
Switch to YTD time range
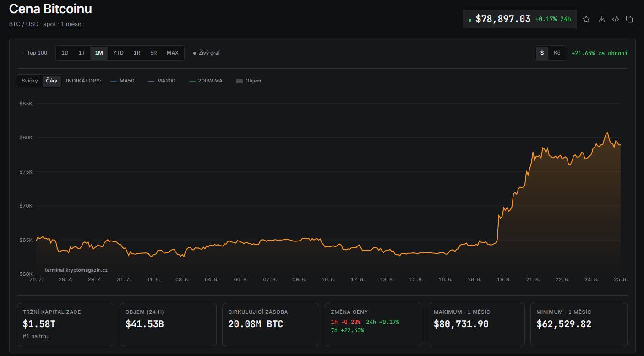pos(118,53)
